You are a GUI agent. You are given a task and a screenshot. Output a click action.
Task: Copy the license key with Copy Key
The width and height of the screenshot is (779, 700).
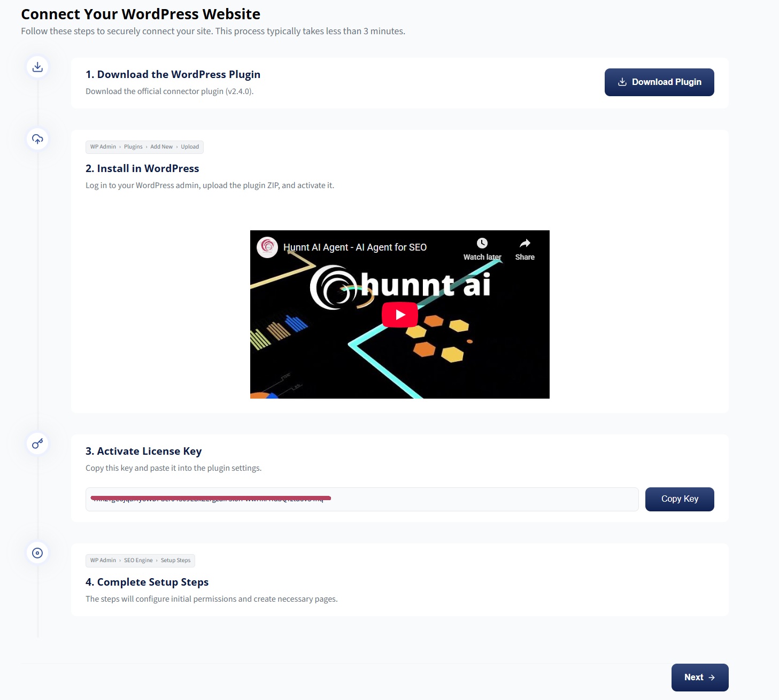coord(680,499)
